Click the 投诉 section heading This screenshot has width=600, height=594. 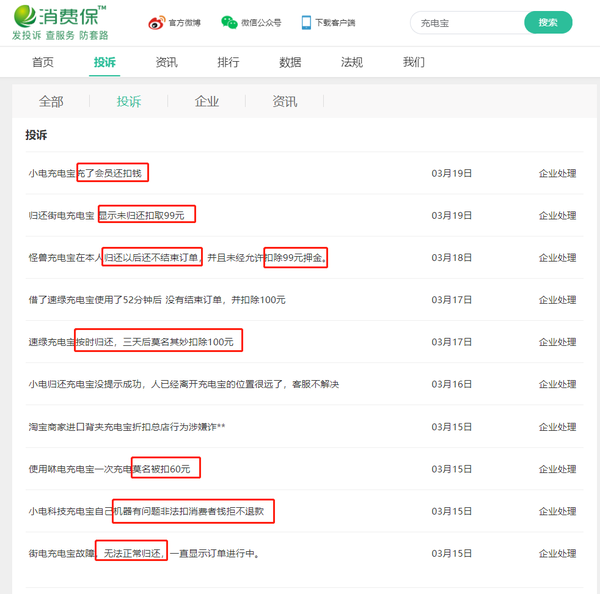tap(36, 135)
